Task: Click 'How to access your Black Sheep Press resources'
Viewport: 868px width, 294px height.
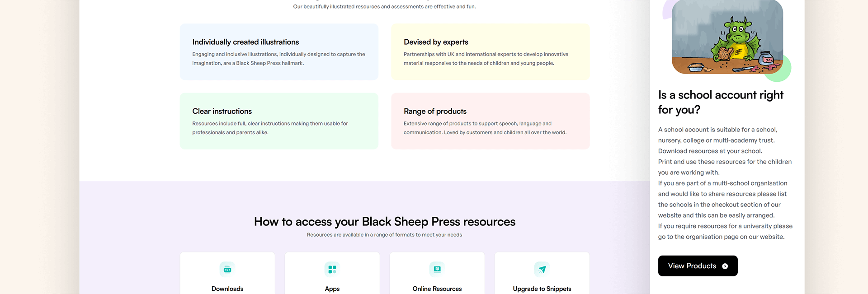Action: (385, 222)
